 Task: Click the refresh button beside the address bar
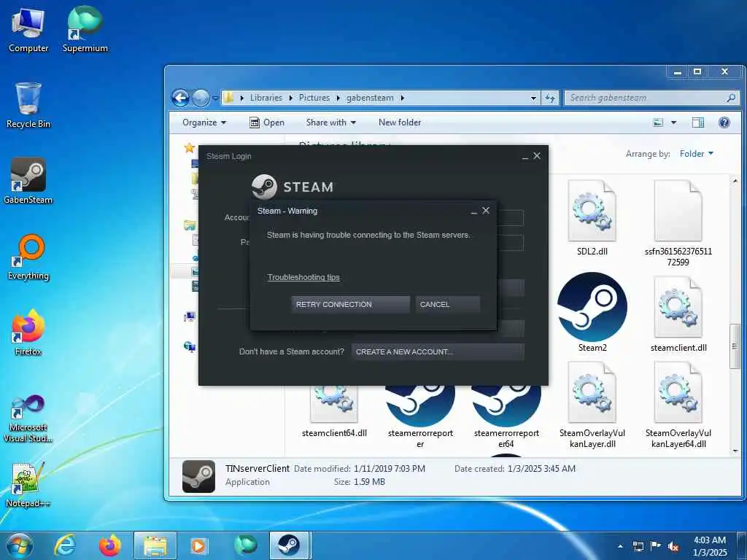550,98
